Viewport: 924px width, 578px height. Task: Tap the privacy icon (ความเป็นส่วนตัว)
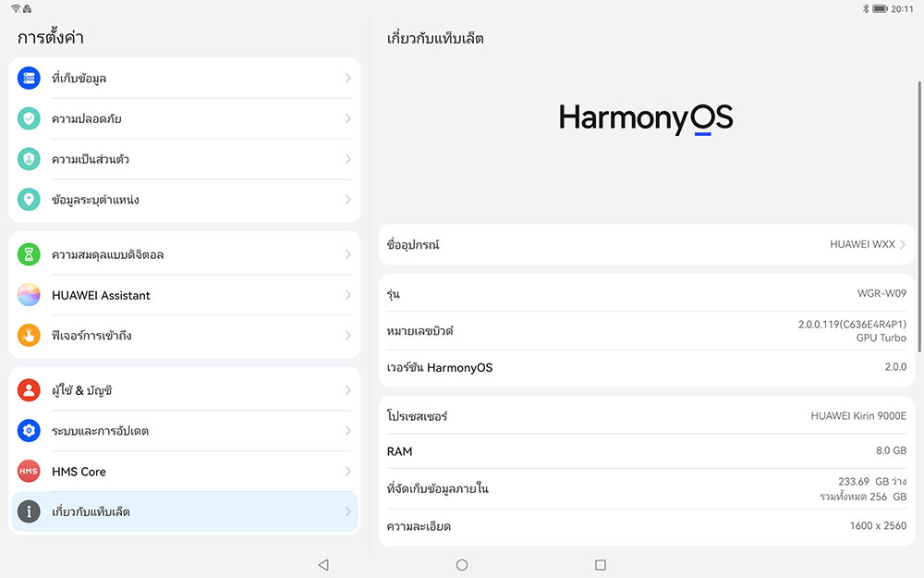[29, 159]
